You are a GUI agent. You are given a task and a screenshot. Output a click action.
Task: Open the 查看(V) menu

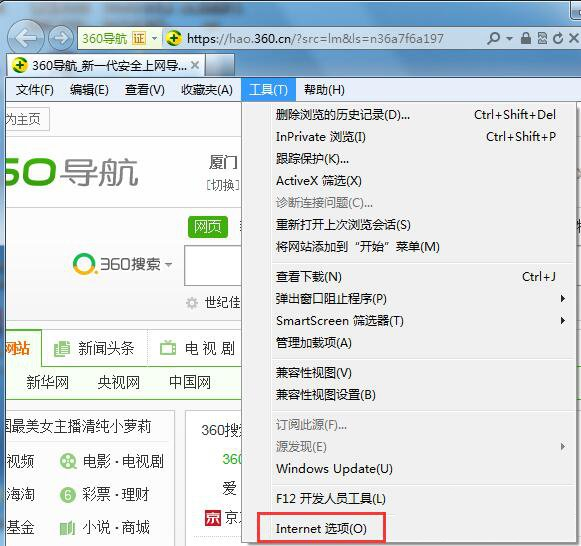(145, 90)
